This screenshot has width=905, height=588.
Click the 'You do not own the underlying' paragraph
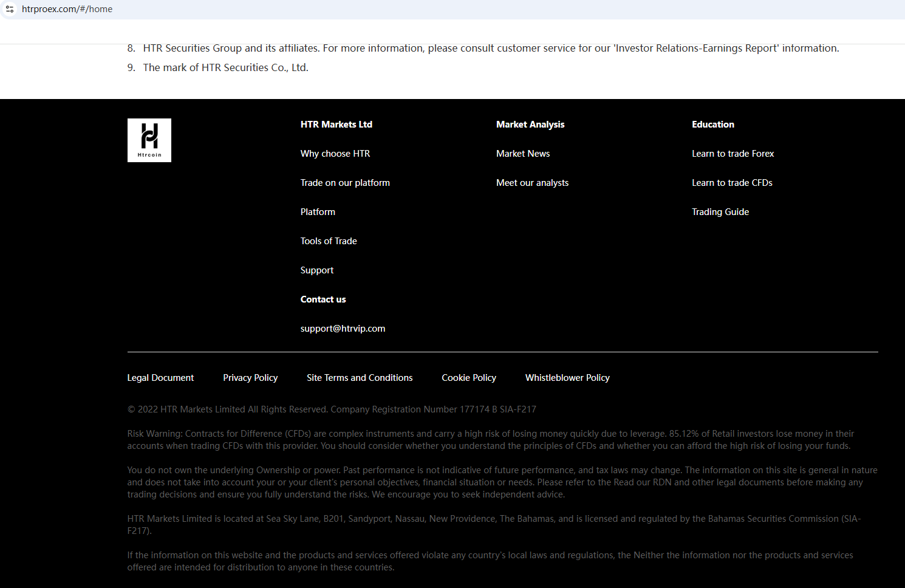[502, 482]
